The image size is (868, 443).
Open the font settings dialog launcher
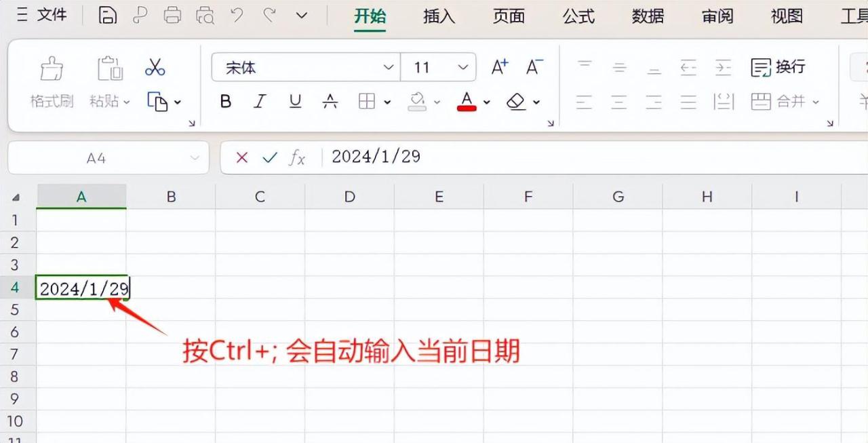[551, 123]
